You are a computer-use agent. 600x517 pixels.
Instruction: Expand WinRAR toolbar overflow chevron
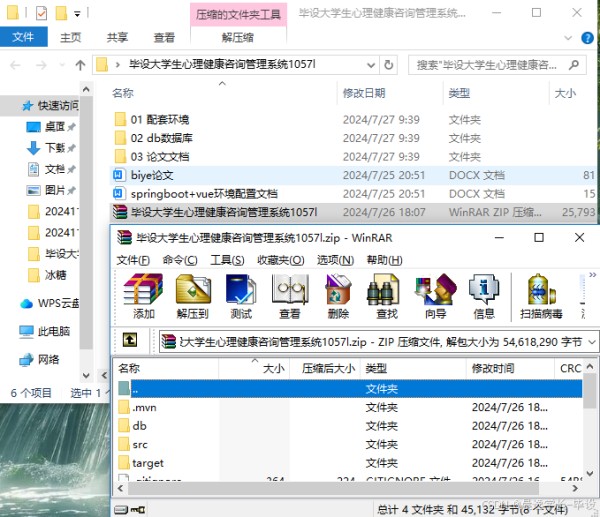(x=592, y=275)
